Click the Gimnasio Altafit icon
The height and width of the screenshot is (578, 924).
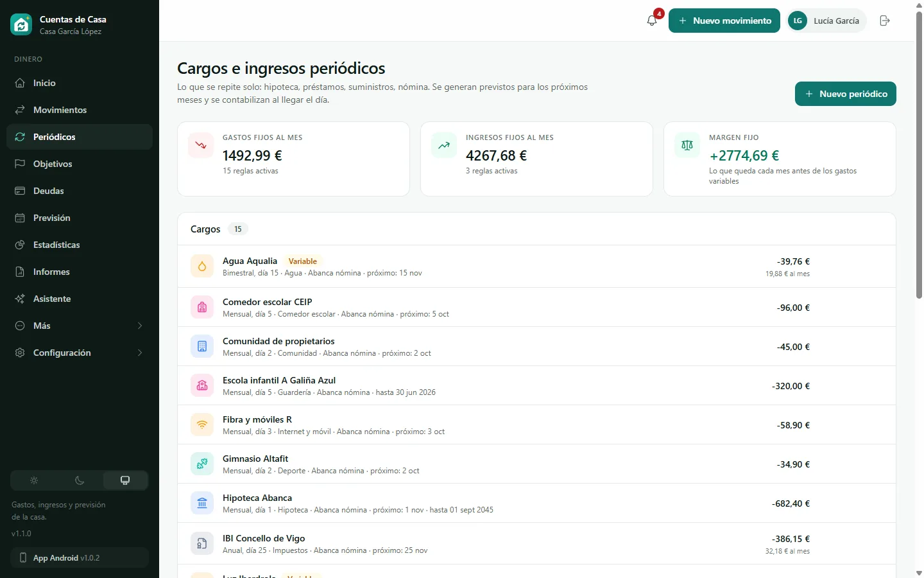coord(202,464)
